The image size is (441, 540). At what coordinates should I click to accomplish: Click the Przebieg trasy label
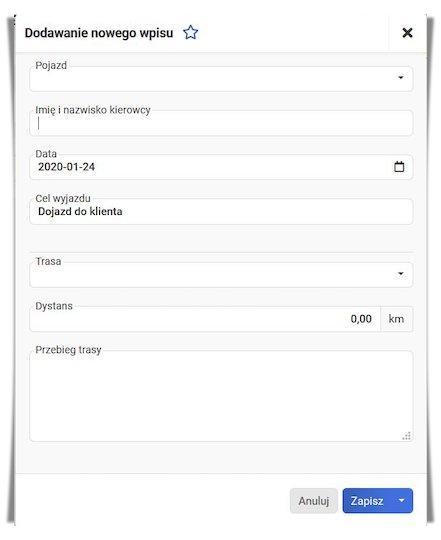pyautogui.click(x=68, y=350)
